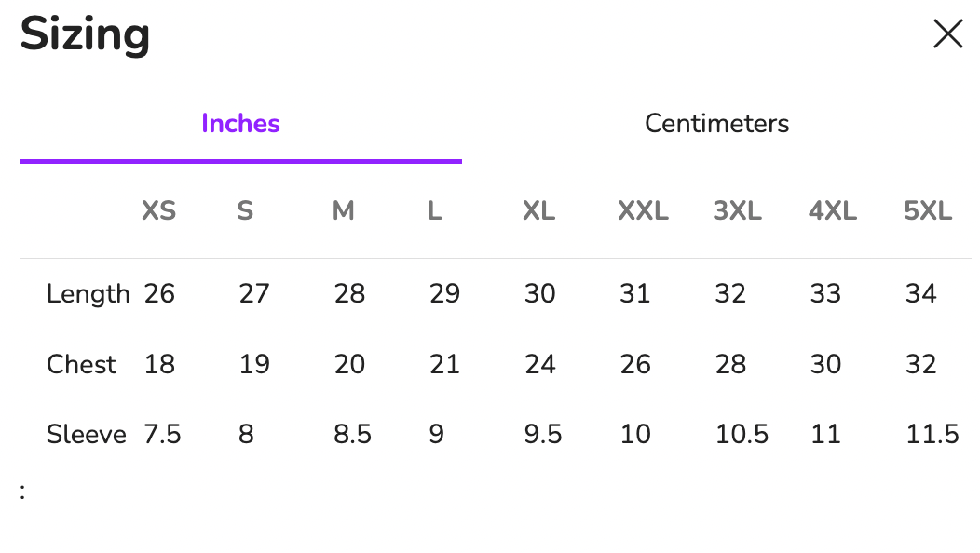Select the 3XL size column header
The height and width of the screenshot is (553, 980).
(737, 211)
